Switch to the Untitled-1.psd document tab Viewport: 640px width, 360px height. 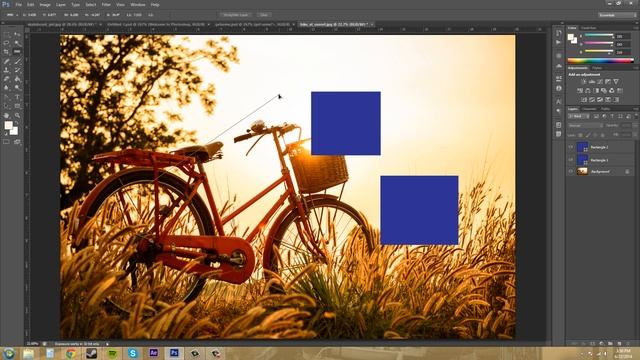click(157, 24)
